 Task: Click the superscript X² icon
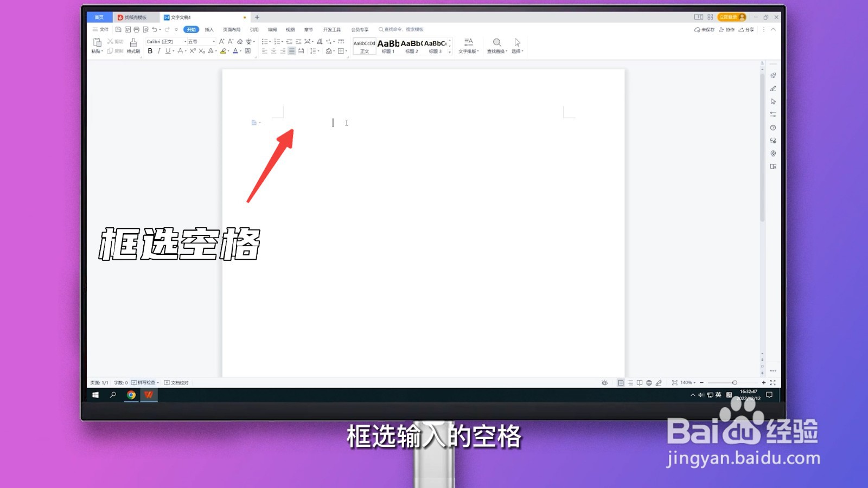(x=193, y=50)
